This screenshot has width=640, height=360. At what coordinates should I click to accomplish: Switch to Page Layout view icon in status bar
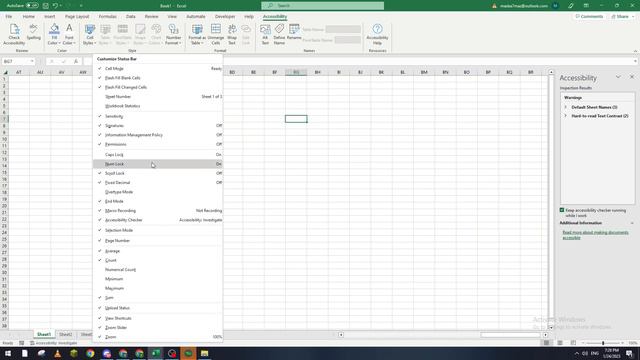[560, 343]
